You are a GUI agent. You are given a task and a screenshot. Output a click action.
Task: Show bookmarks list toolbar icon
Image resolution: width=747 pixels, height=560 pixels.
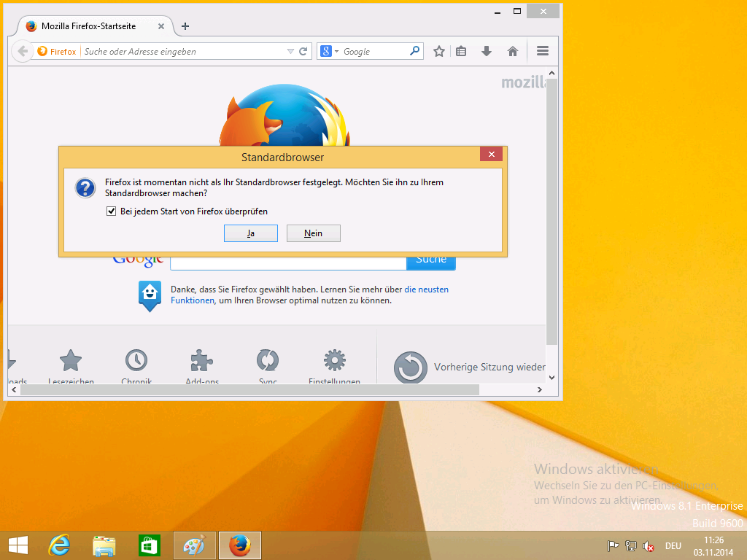pyautogui.click(x=461, y=51)
